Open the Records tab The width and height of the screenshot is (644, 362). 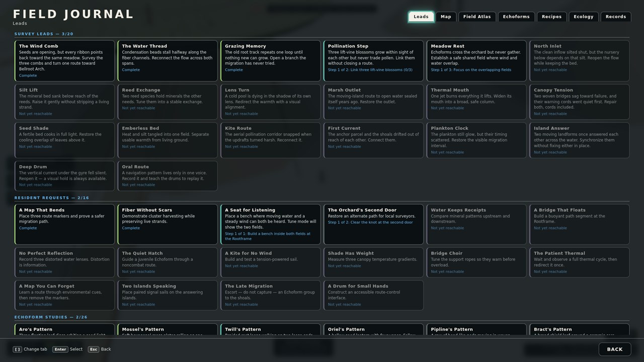point(616,17)
